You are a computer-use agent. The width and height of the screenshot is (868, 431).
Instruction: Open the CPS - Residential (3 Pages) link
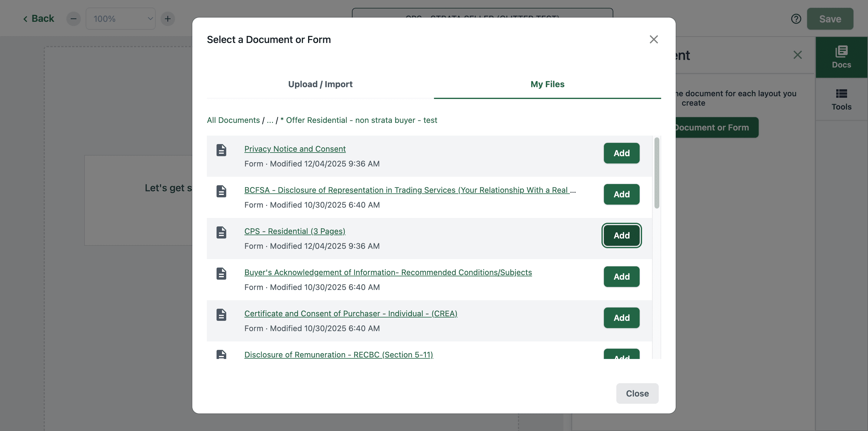click(x=295, y=231)
